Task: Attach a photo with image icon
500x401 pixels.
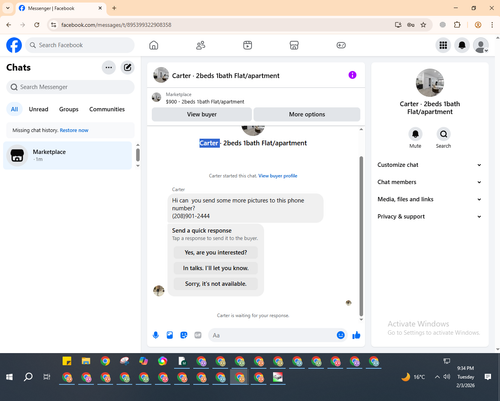Action: [x=170, y=335]
